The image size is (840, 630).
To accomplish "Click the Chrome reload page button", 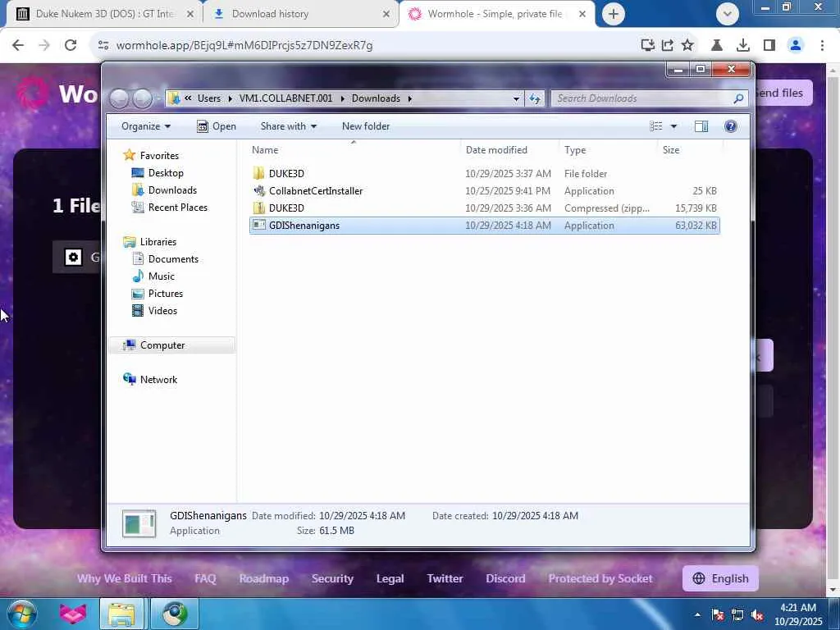I will tap(71, 46).
